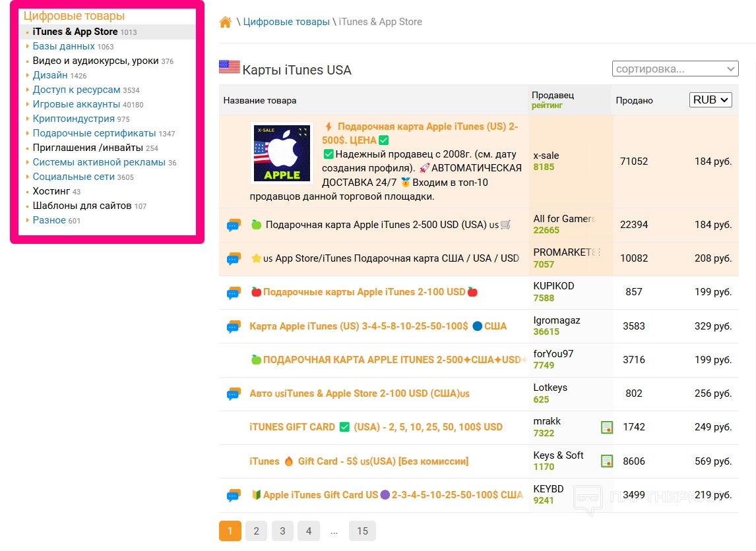This screenshot has width=756, height=551.
Task: Click certificate icon next to mrakk seller
Action: pyautogui.click(x=607, y=427)
